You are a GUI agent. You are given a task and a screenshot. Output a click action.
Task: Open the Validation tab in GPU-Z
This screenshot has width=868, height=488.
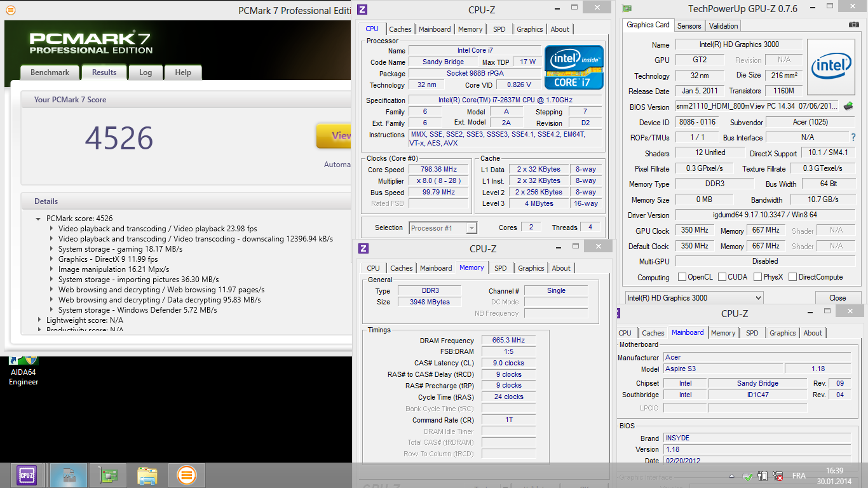tap(723, 26)
